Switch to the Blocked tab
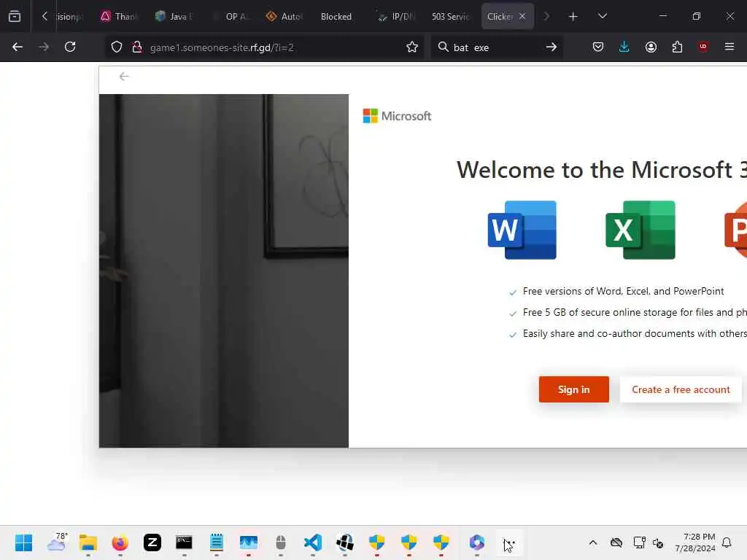 click(336, 17)
